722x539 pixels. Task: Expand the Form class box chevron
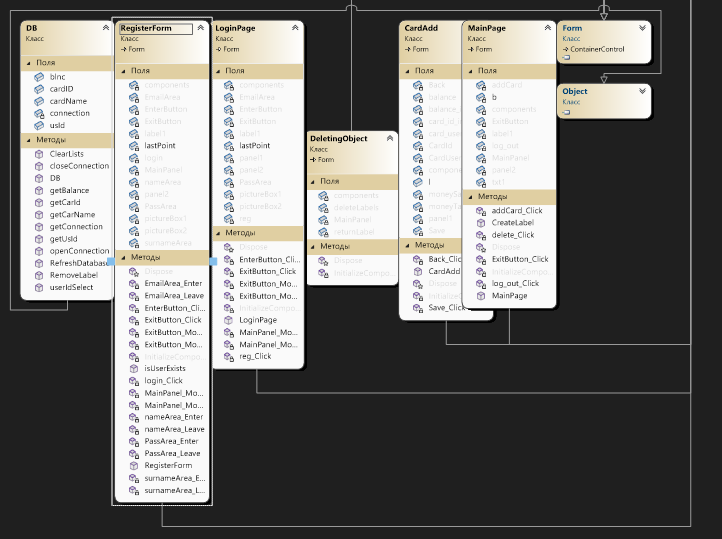pos(642,28)
